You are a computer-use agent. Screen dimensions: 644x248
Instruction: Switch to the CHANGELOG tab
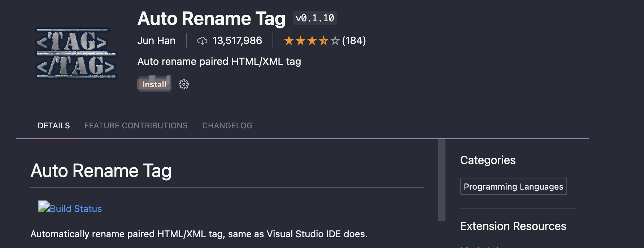[x=227, y=125]
